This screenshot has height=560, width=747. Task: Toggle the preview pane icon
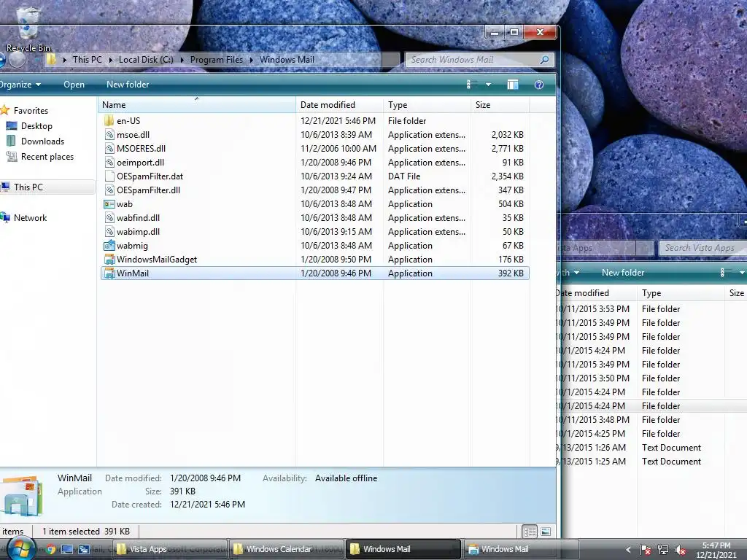[513, 85]
